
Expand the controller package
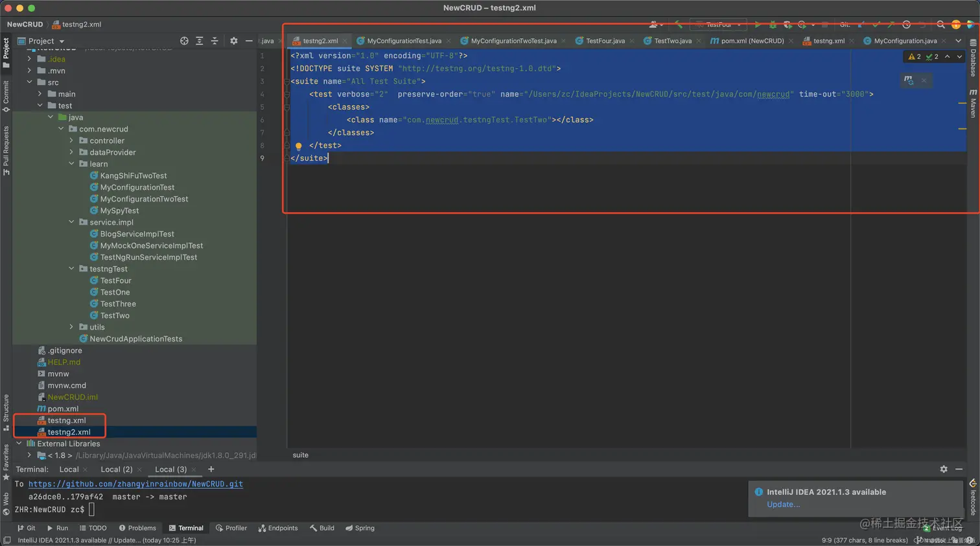click(71, 141)
